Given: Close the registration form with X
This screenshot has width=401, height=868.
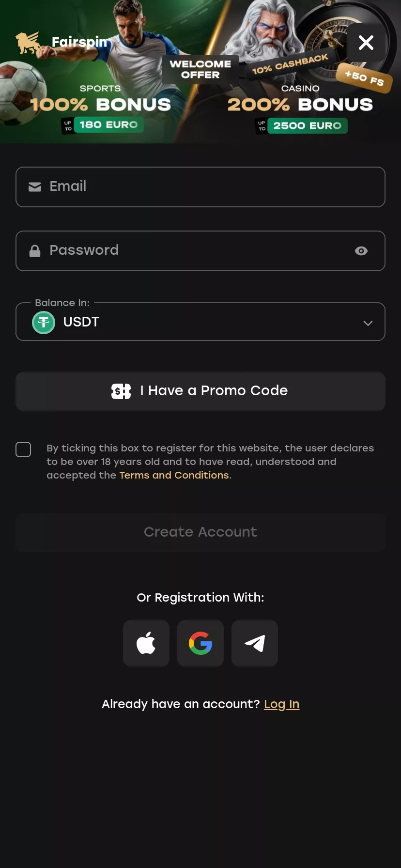Looking at the screenshot, I should (366, 43).
